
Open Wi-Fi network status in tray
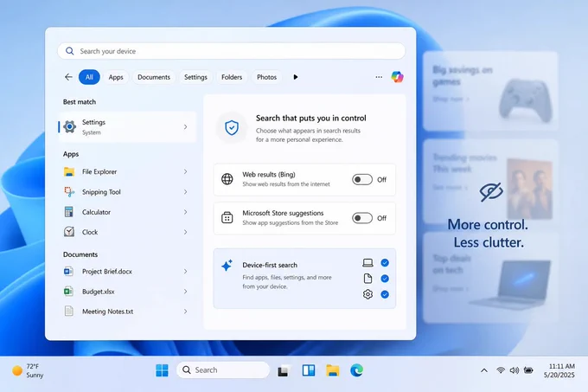point(501,370)
